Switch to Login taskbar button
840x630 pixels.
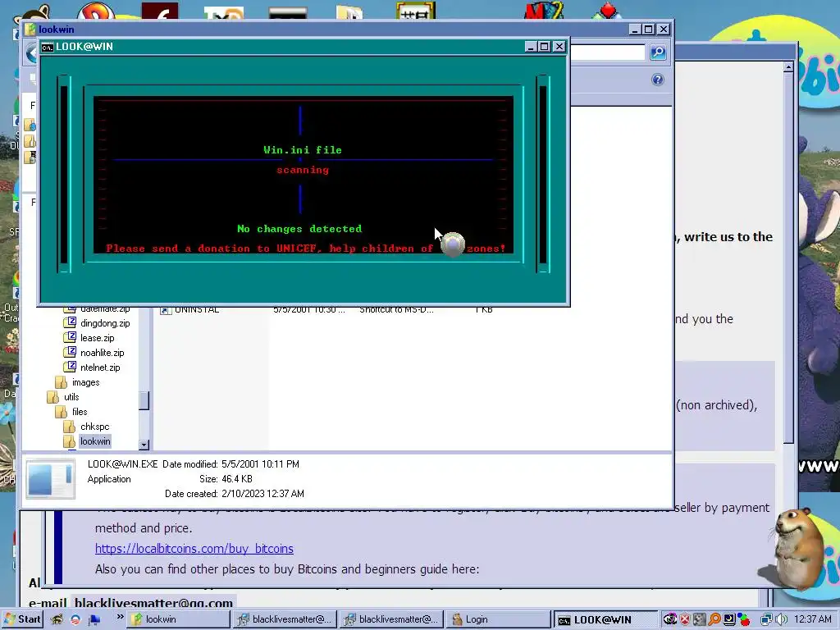(x=498, y=619)
